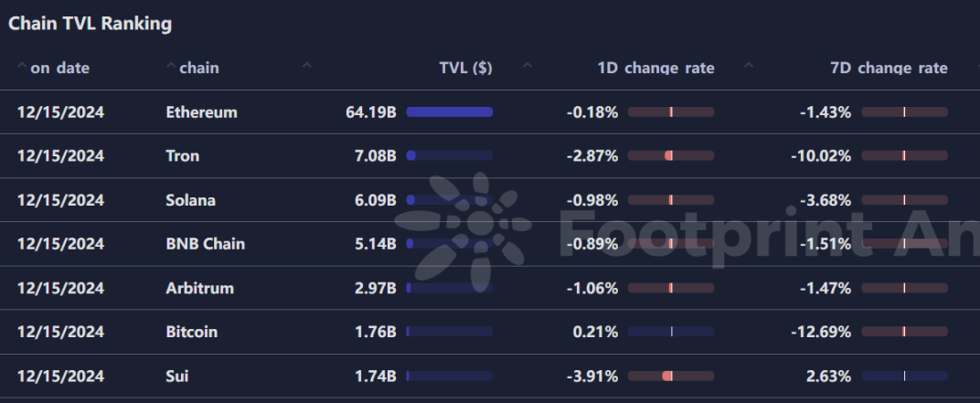This screenshot has height=403, width=980.
Task: Click Ethereum's TVL bar
Action: [x=450, y=111]
